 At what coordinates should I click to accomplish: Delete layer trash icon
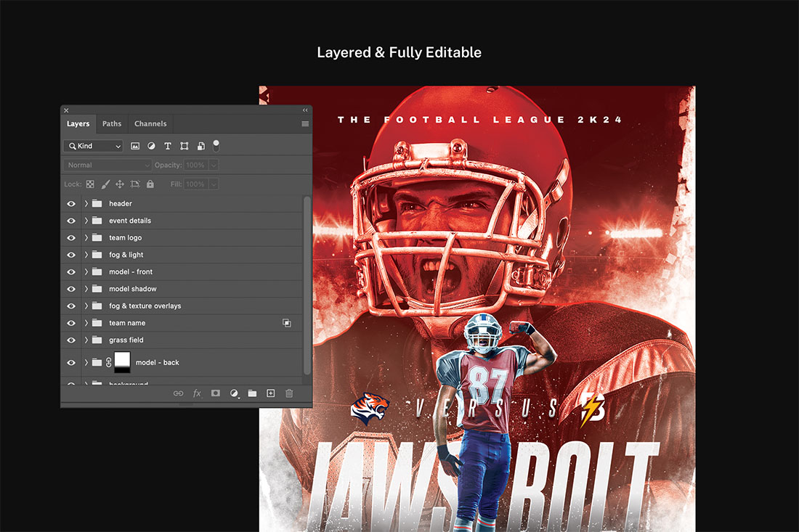[289, 393]
